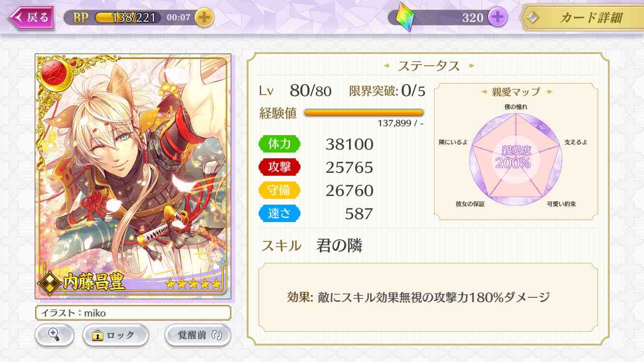Add gems with the purple plus icon
Viewport: 644px width, 362px height.
(x=497, y=18)
